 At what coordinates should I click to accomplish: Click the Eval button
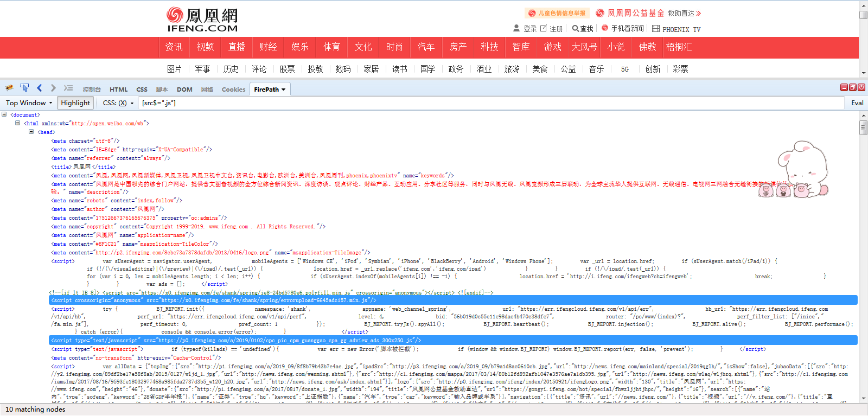pos(857,103)
